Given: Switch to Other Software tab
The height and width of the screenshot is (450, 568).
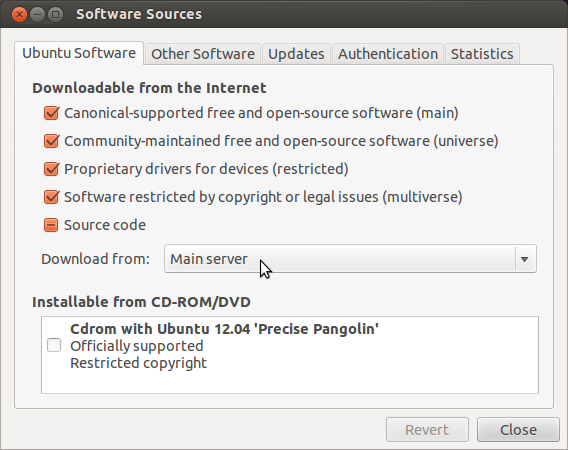Looking at the screenshot, I should click(x=203, y=54).
